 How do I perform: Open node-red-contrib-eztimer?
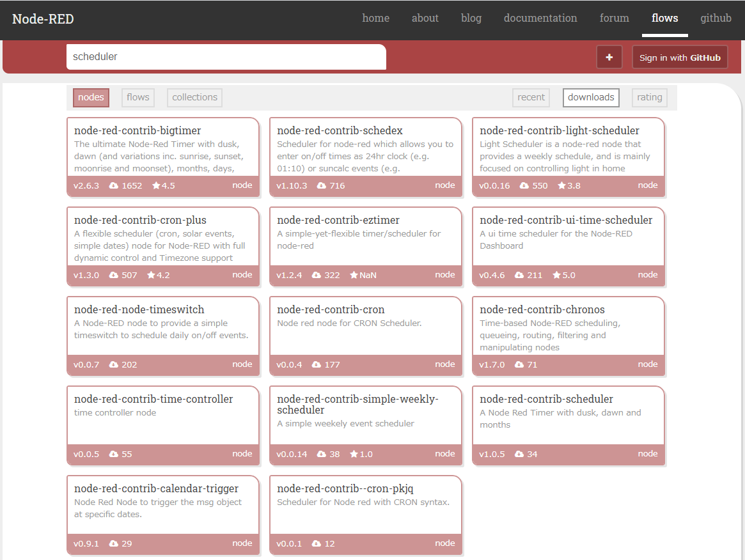(338, 220)
